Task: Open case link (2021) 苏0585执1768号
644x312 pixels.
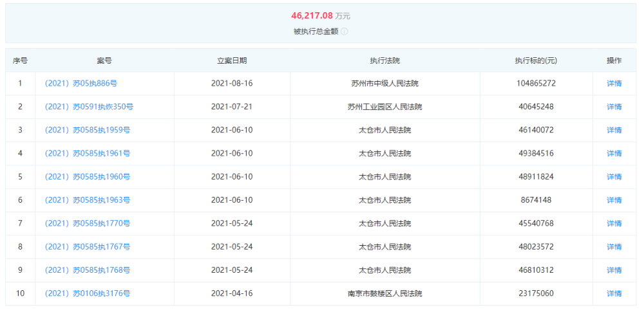Action: pyautogui.click(x=88, y=271)
